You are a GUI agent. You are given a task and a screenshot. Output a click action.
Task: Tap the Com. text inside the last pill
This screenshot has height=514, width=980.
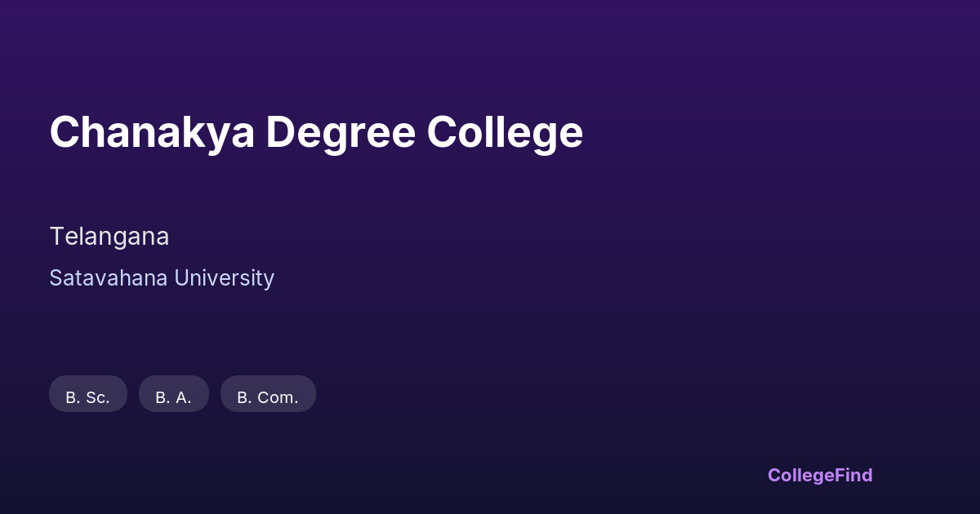pos(278,397)
